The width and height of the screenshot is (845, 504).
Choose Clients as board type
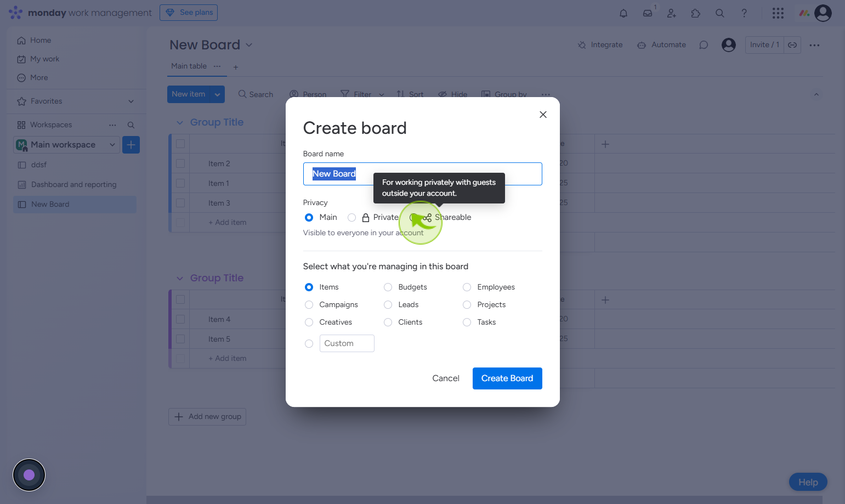point(388,322)
